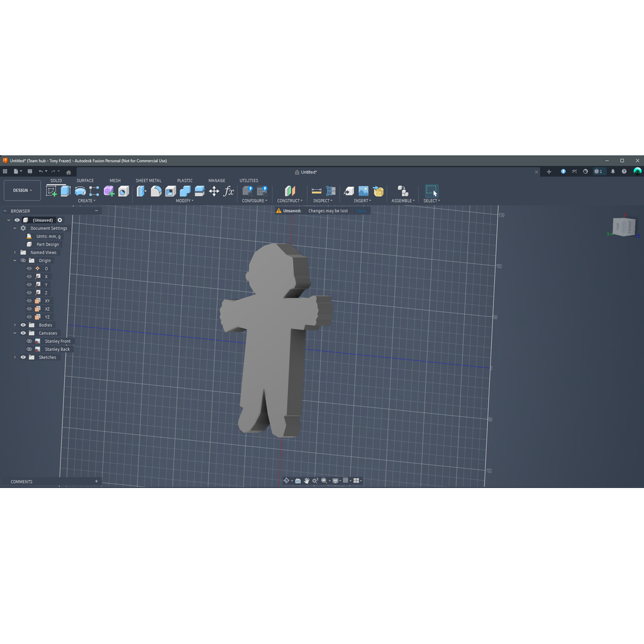
Task: Hide the Bodies folder
Action: (x=23, y=325)
